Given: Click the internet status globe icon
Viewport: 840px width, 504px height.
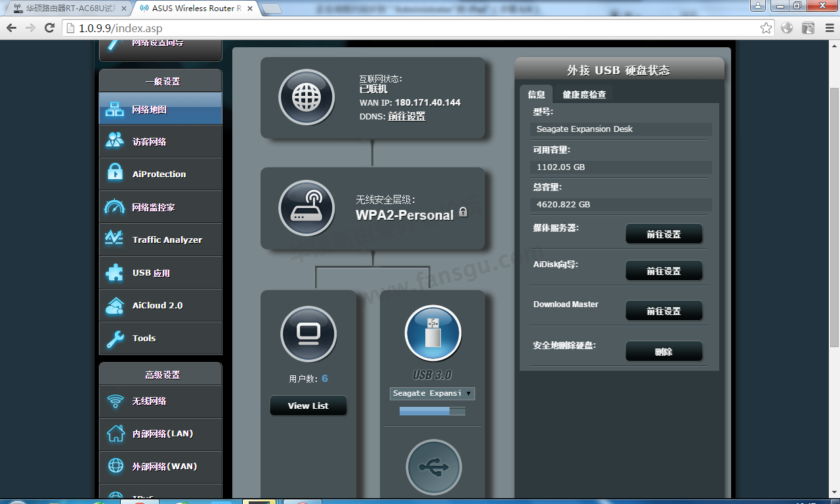Looking at the screenshot, I should (x=306, y=98).
